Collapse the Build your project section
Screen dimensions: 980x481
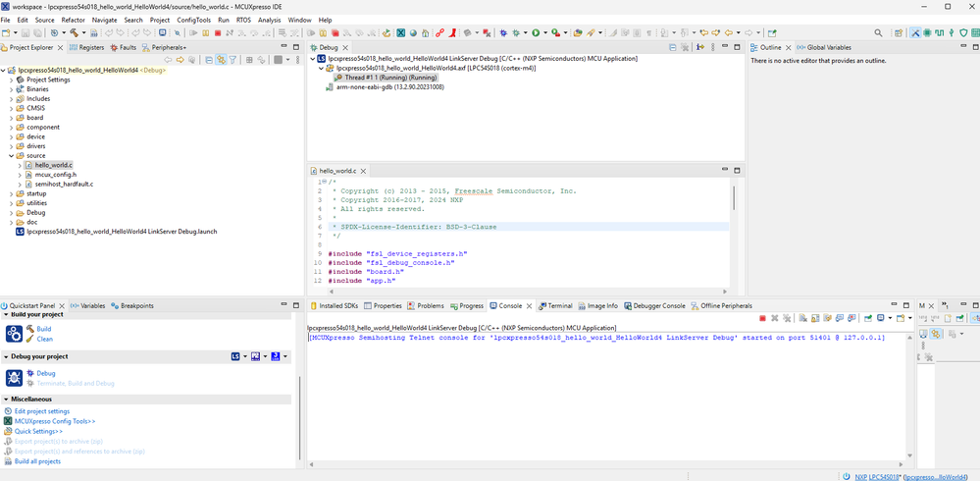point(6,315)
